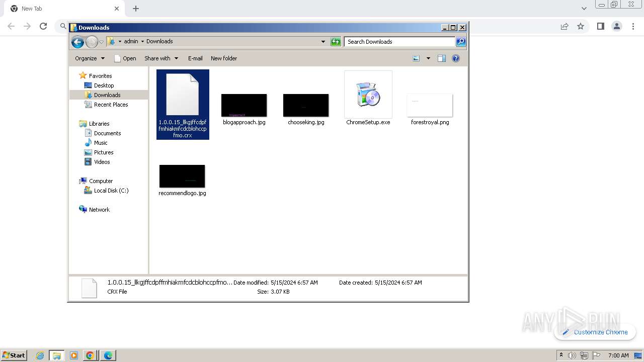
Task: Click the Chrome taskbar icon
Action: pos(90,355)
